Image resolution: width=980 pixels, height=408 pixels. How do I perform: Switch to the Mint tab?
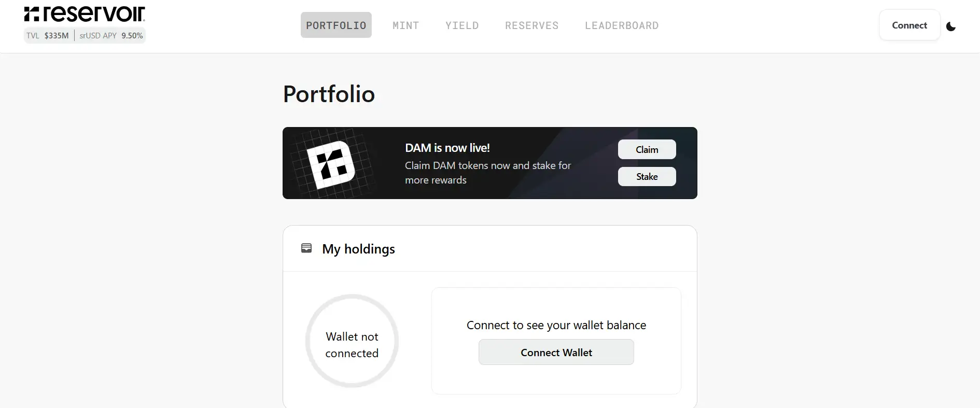tap(405, 25)
